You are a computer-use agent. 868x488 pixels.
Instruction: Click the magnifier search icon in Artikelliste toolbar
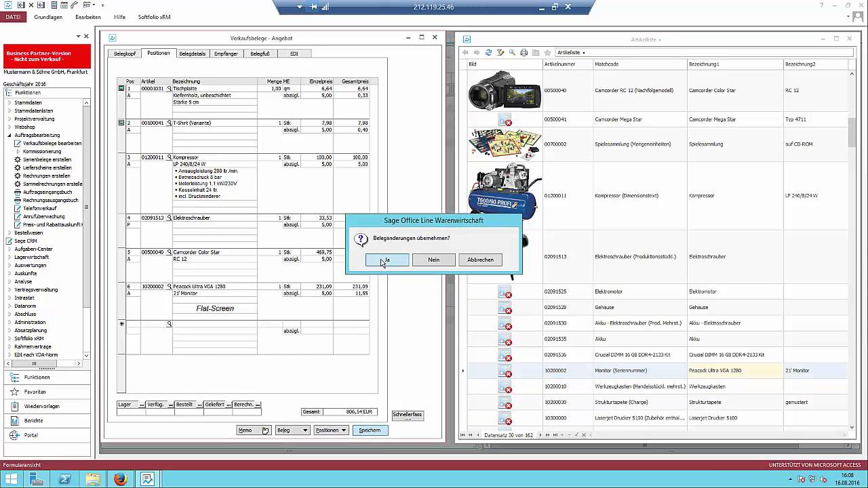(x=512, y=52)
